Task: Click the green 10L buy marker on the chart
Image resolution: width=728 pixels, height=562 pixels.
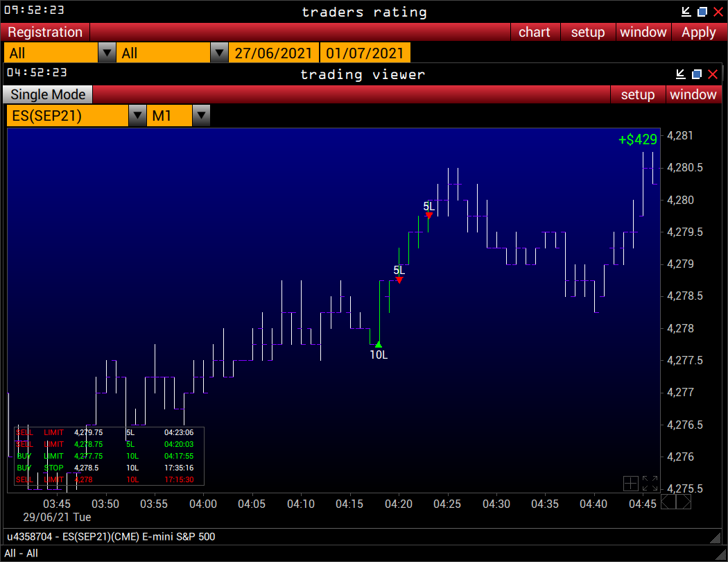Action: [x=379, y=343]
